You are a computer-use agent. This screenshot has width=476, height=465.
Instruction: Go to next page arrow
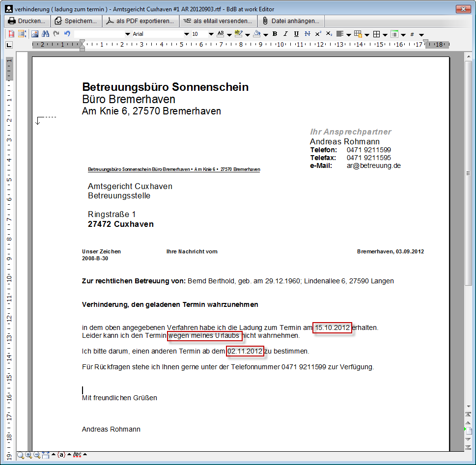468,439
